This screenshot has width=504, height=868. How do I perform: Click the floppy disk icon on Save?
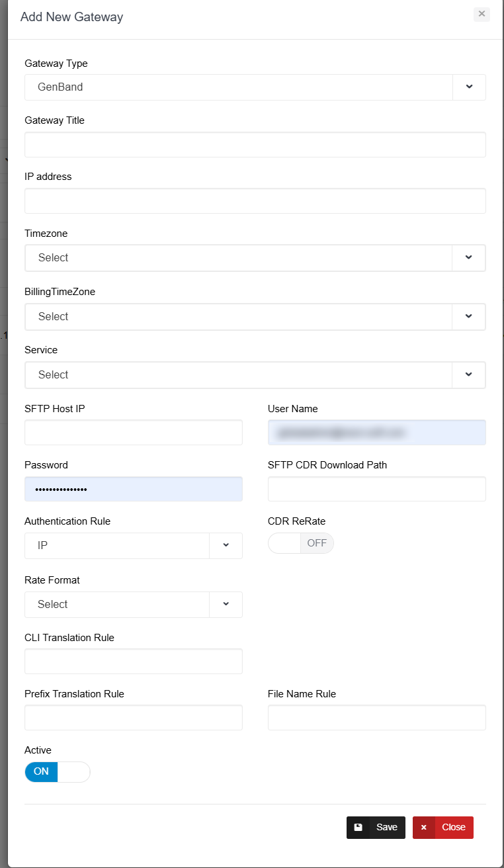click(x=358, y=827)
